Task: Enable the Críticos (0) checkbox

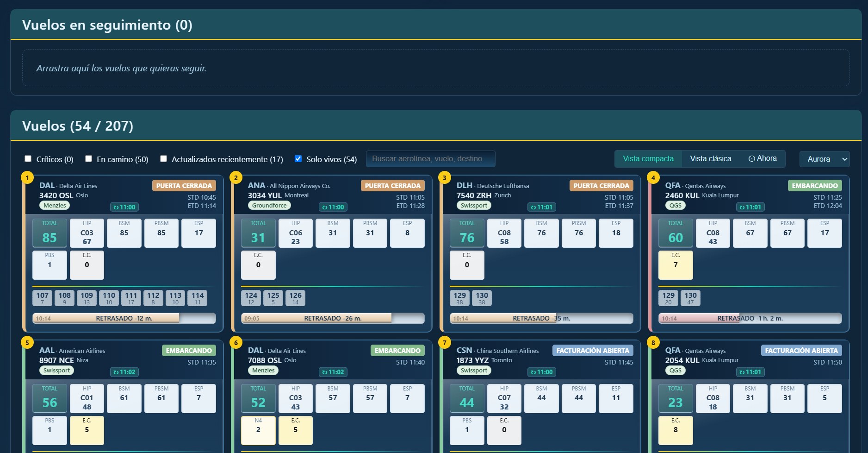Action: coord(28,159)
